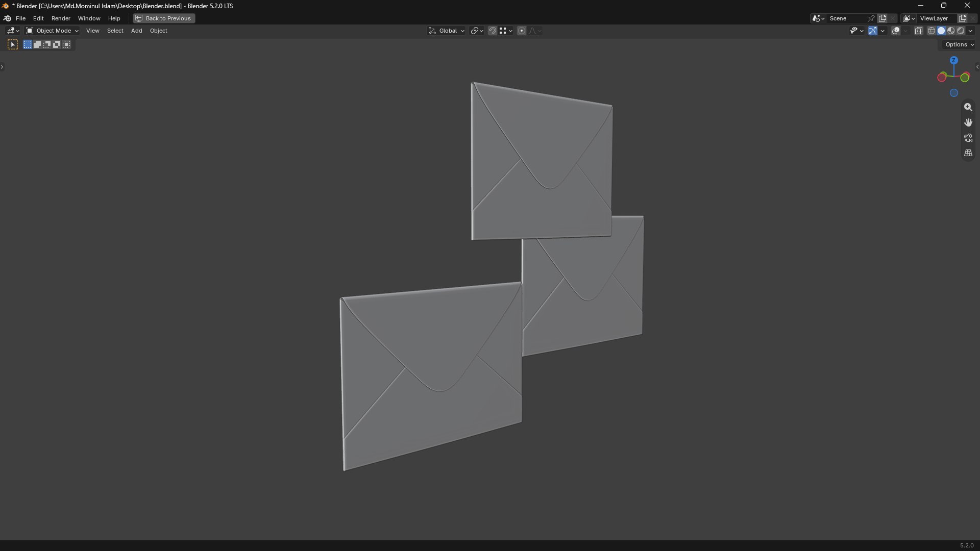Viewport: 980px width, 551px height.
Task: Switch to Rendered viewport shading
Action: (961, 31)
